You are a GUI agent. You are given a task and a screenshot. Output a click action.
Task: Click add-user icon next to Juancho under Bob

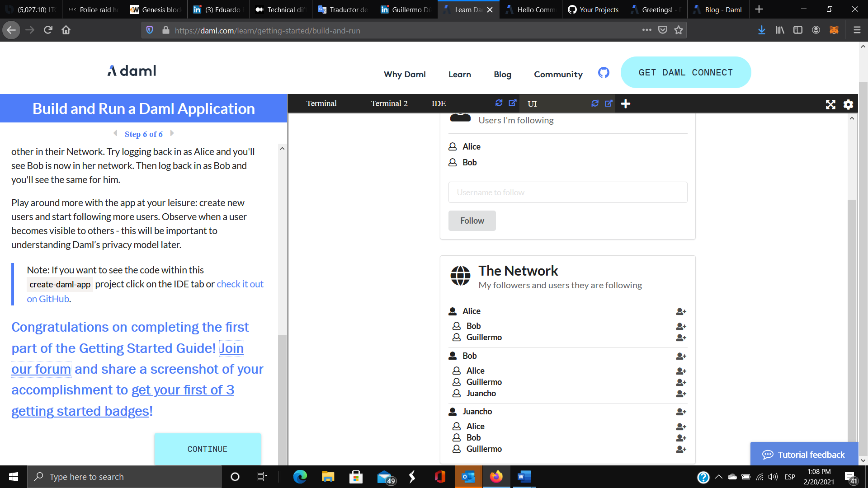(681, 394)
